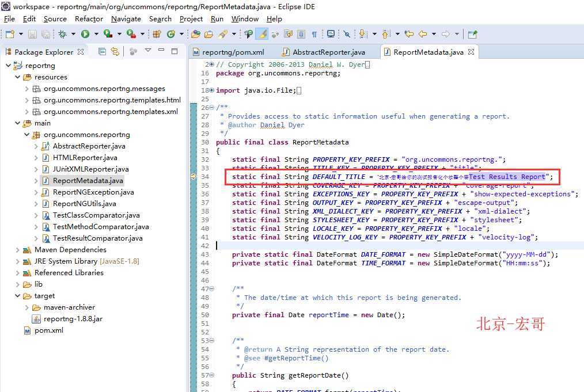Toggle Block Selection Mode icon
584x392 pixels.
coord(301,34)
